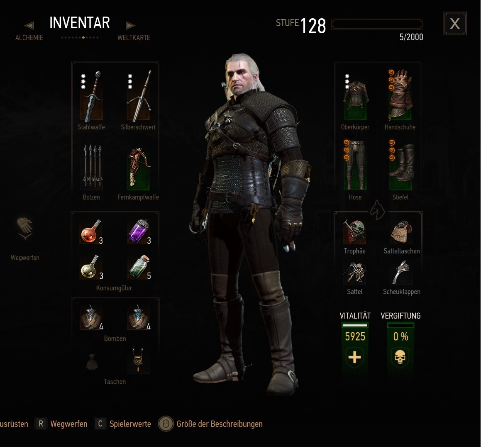Click the left arrow beside Inventar
This screenshot has width=481, height=448.
(29, 25)
